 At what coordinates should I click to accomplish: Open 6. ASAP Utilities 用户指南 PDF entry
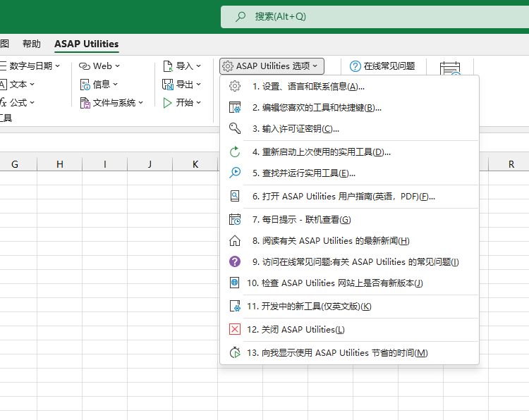(350, 196)
